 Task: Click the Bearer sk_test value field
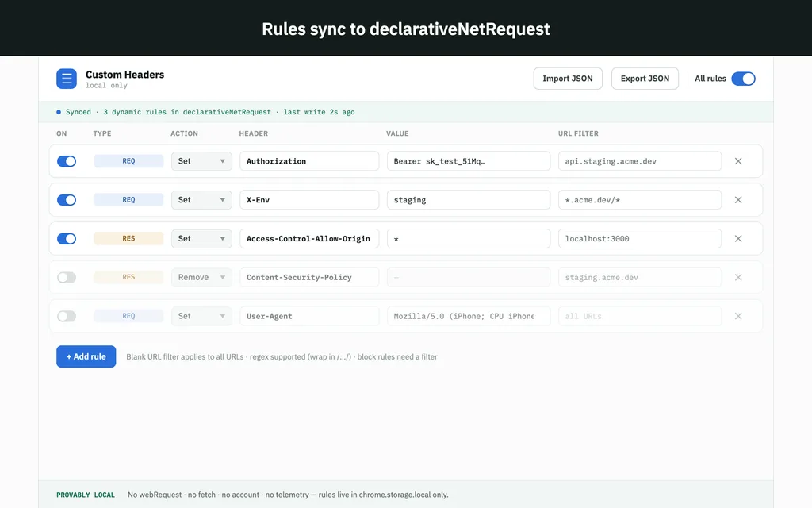pos(468,161)
